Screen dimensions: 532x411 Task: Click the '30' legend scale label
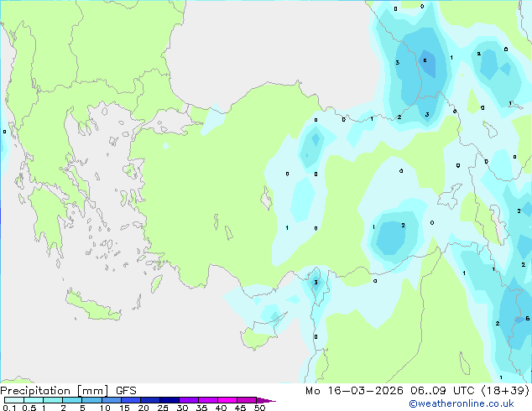coord(182,408)
